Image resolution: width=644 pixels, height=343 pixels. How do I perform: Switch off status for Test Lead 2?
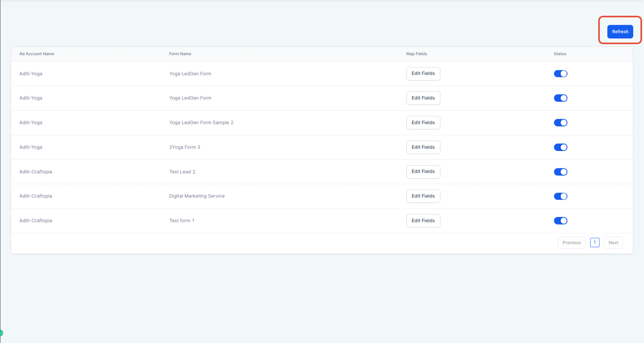pos(560,172)
